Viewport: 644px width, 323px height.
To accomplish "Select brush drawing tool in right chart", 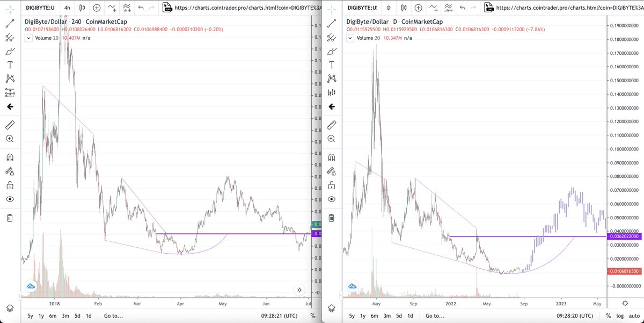I will tap(332, 52).
